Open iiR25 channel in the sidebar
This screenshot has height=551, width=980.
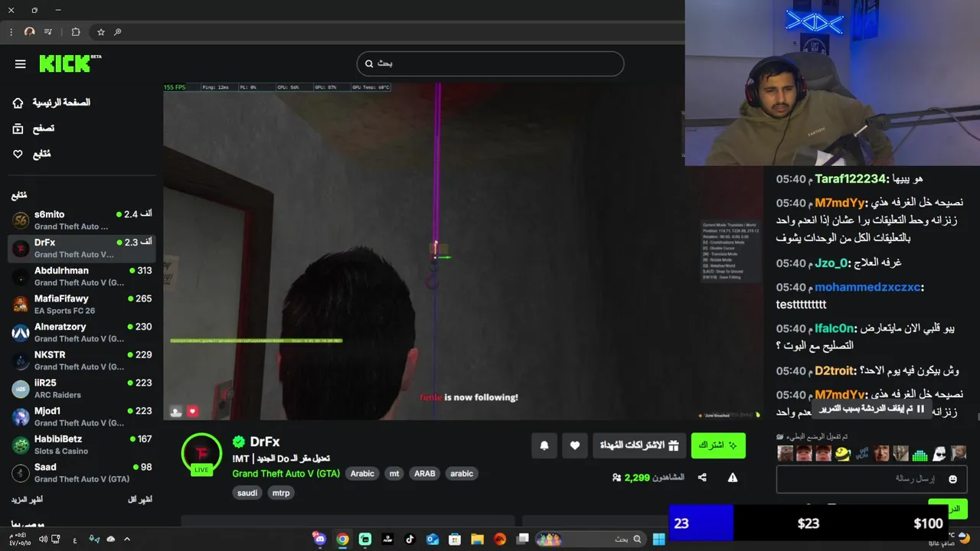coord(82,389)
